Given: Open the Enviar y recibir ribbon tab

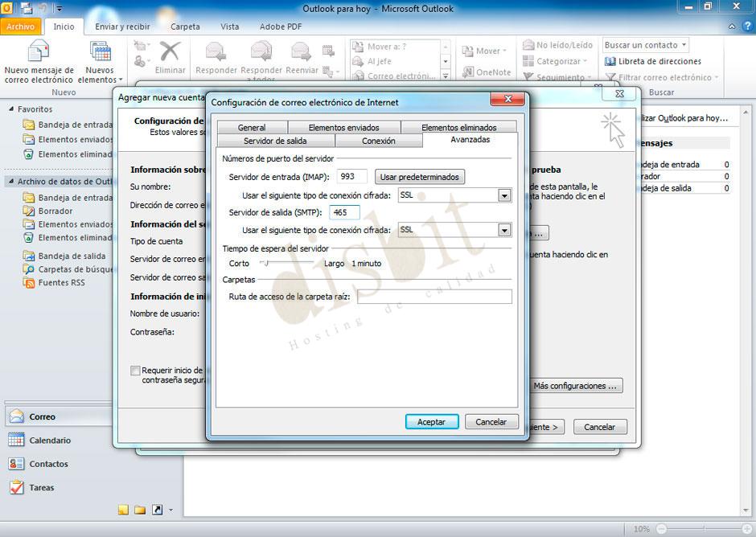Looking at the screenshot, I should coord(121,27).
